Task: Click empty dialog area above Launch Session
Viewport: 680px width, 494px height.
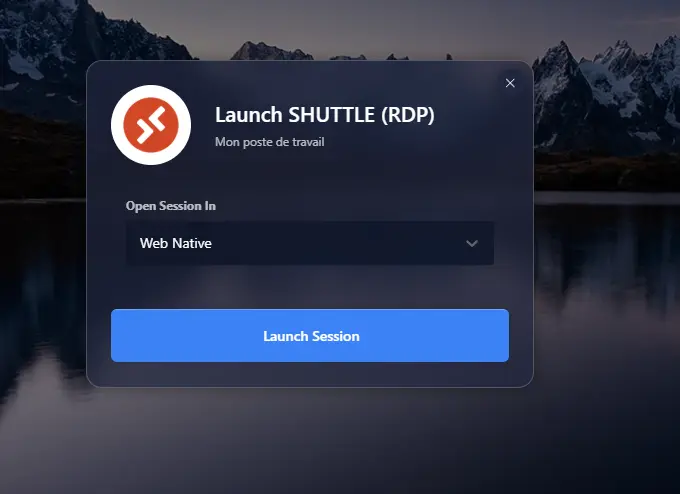Action: click(x=310, y=288)
